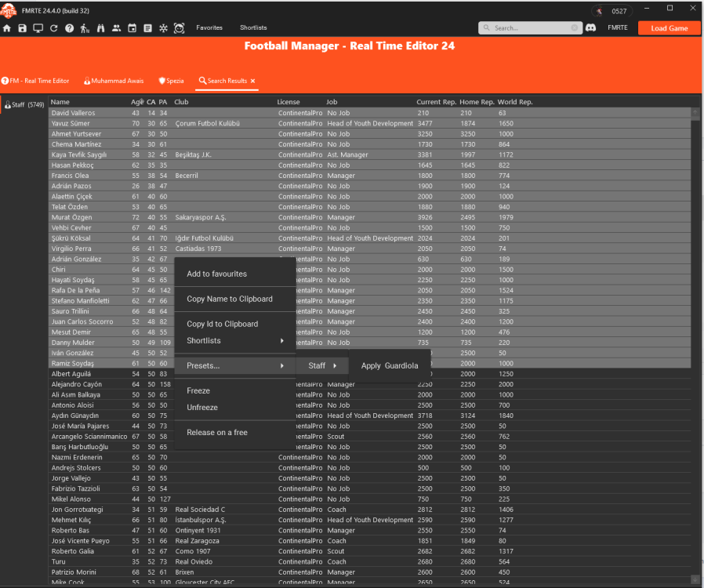The width and height of the screenshot is (704, 588).
Task: Expand the Staff submenu entry
Action: (x=322, y=366)
